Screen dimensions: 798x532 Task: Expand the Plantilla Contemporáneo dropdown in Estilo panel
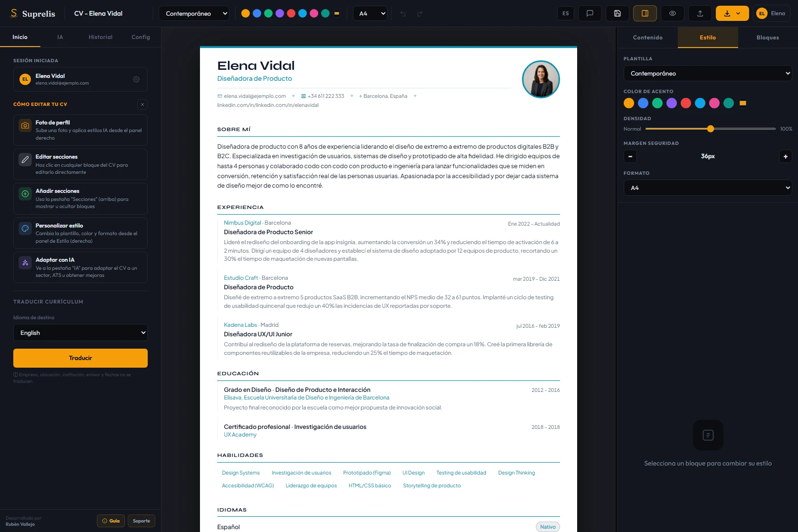click(x=708, y=73)
